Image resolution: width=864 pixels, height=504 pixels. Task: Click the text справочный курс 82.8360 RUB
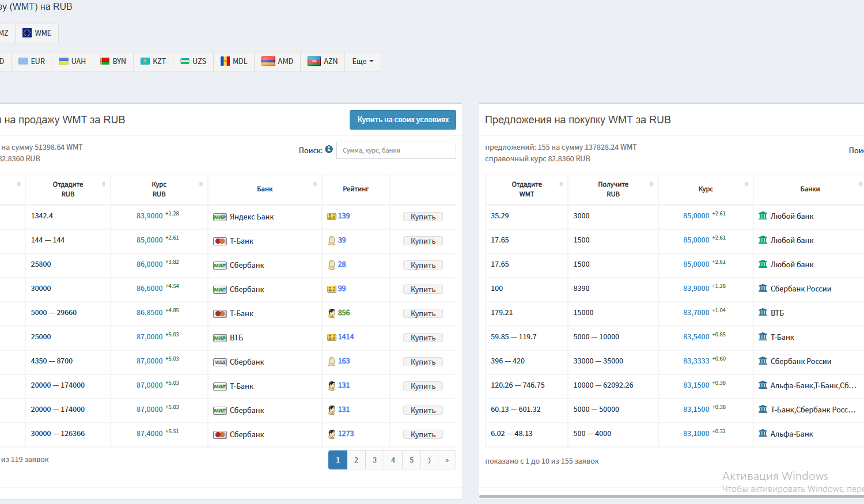tap(537, 159)
